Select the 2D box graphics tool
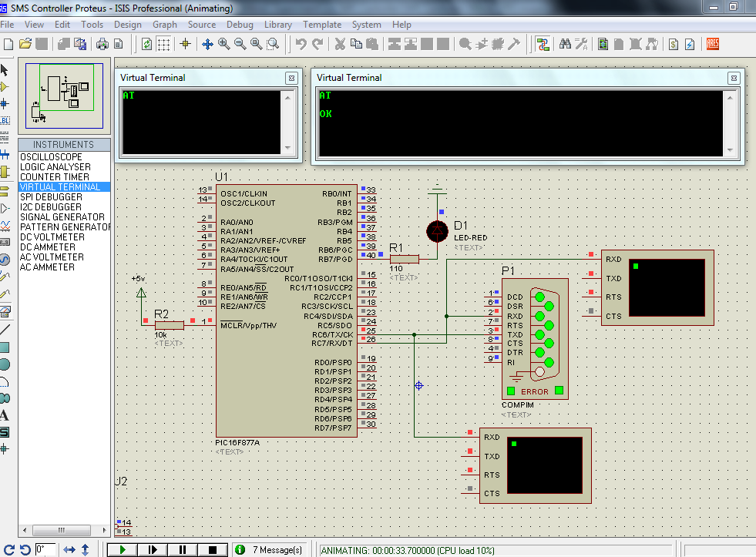756x557 pixels. pyautogui.click(x=5, y=347)
